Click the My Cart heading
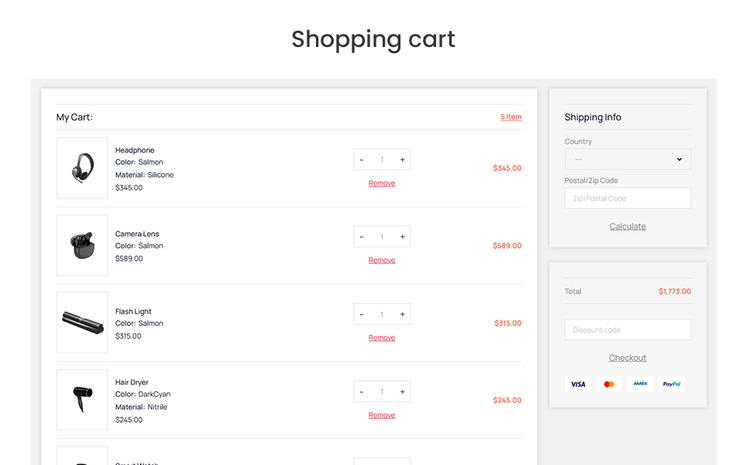The image size is (748, 465). (74, 117)
